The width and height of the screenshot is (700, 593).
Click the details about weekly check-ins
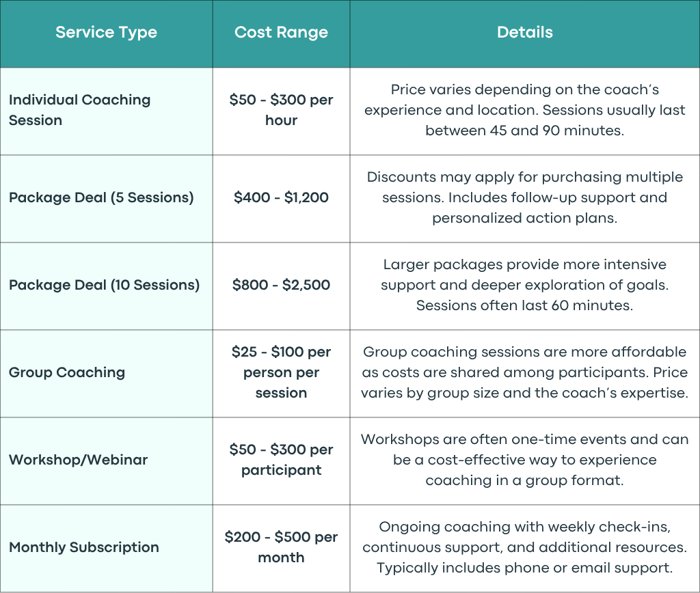(524, 547)
